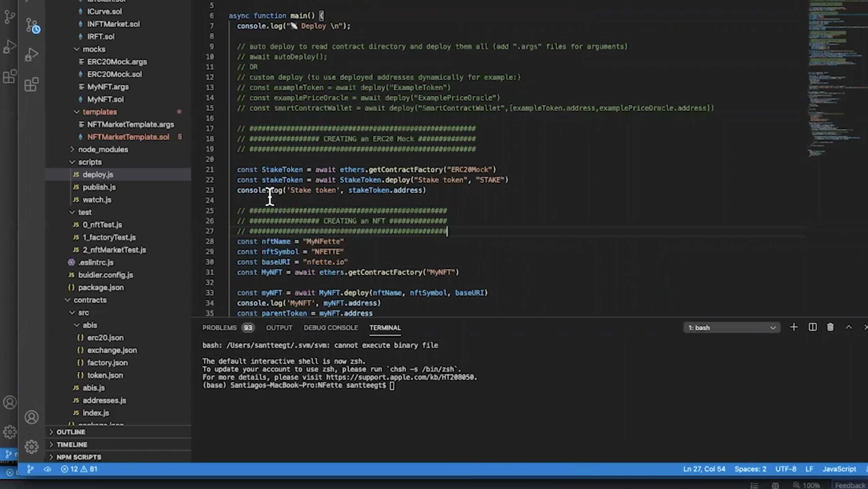The image size is (868, 489).
Task: Switch to the PROBLEMS tab
Action: pyautogui.click(x=219, y=328)
